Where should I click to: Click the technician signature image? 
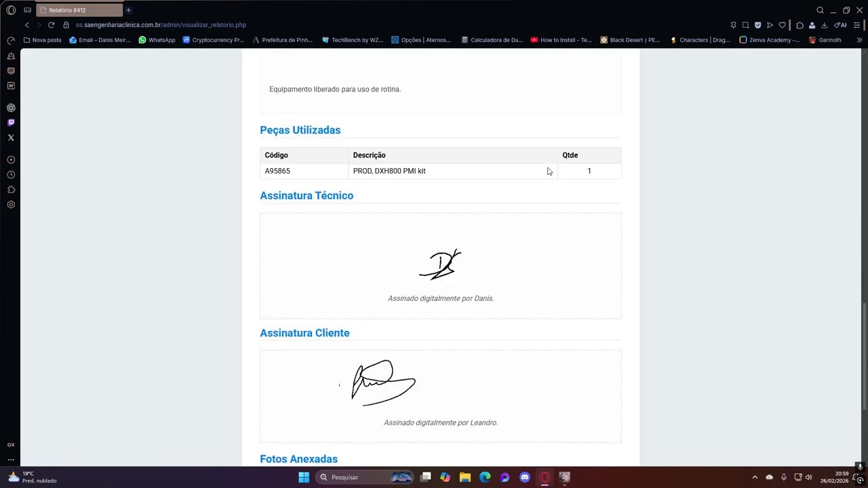(x=441, y=264)
